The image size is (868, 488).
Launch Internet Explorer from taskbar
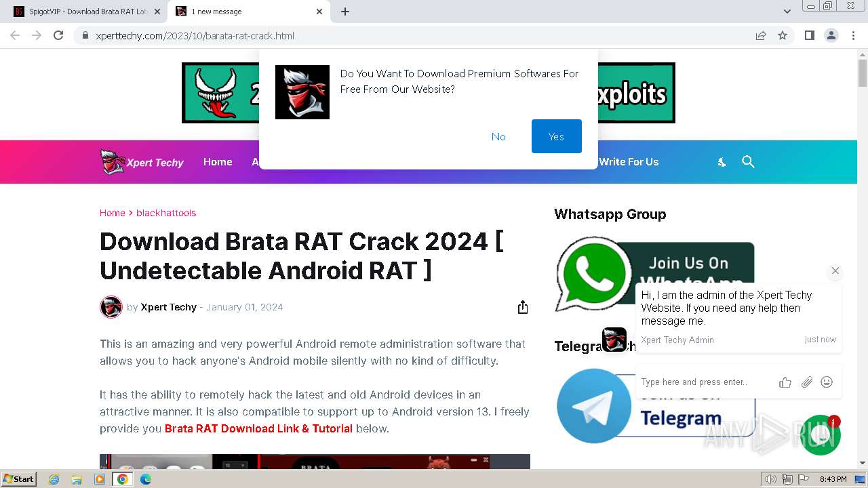tap(54, 479)
